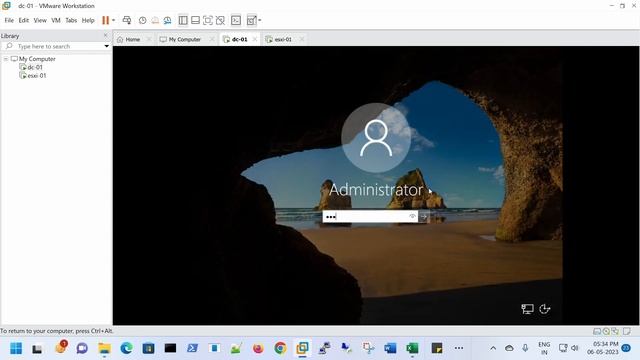The width and height of the screenshot is (640, 360).
Task: Click the library search field
Action: click(56, 46)
